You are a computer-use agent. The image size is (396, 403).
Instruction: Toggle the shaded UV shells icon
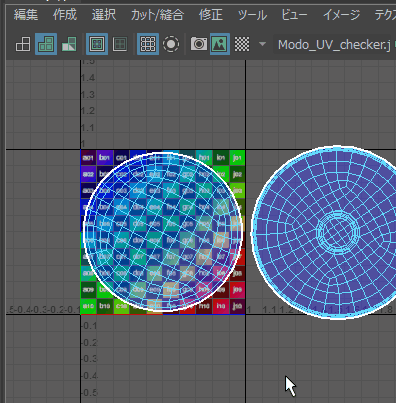46,44
